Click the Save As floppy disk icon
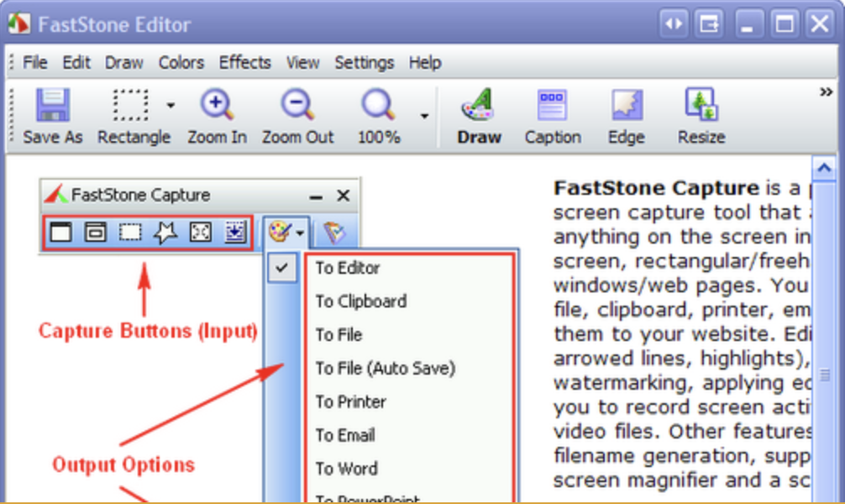The image size is (845, 504). click(x=52, y=107)
